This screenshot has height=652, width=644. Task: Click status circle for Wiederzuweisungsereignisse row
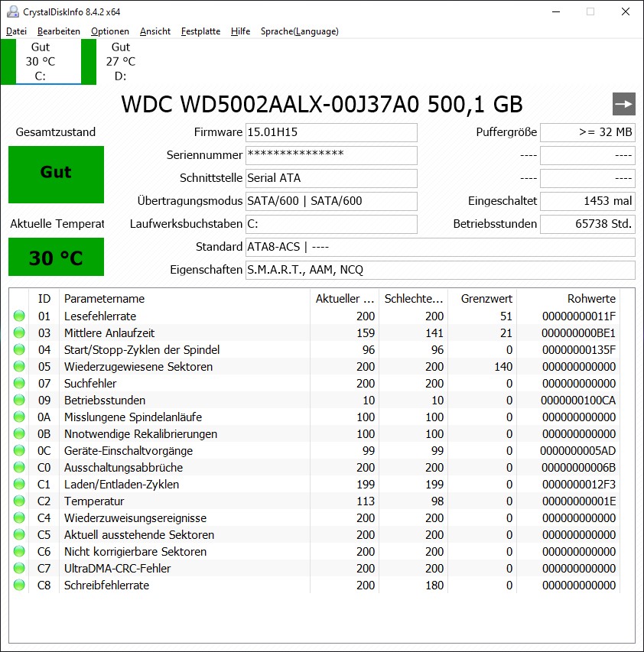coord(19,518)
